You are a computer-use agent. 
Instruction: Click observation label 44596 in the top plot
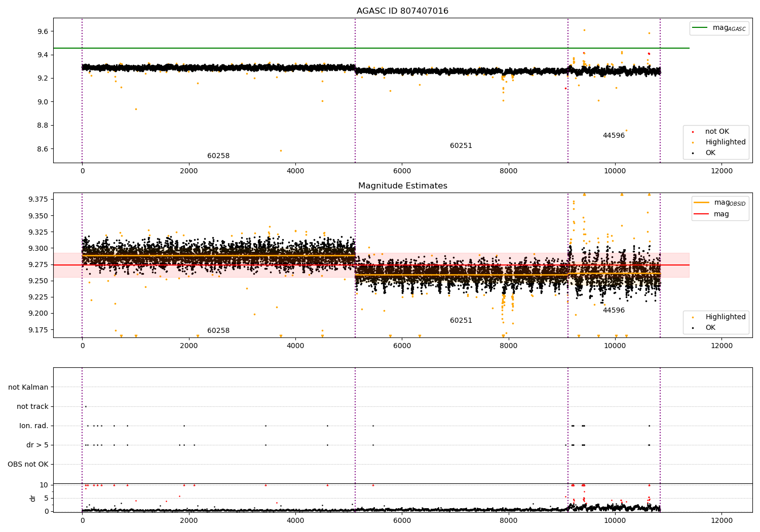pyautogui.click(x=614, y=136)
